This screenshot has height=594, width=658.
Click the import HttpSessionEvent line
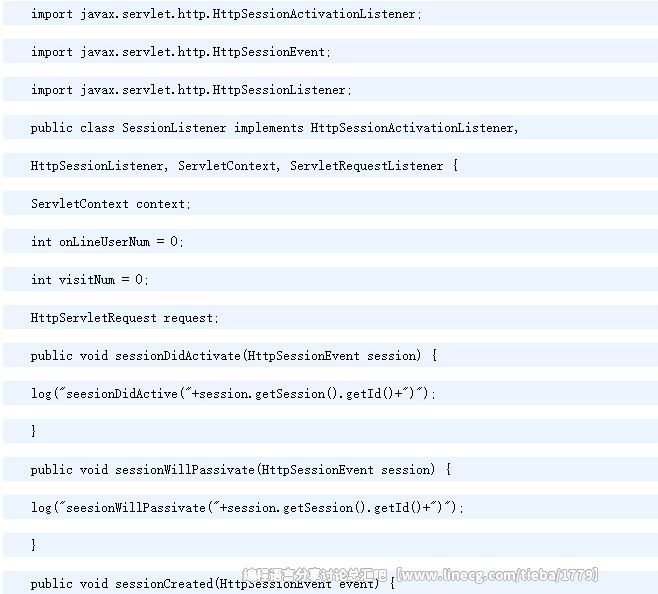[x=180, y=52]
